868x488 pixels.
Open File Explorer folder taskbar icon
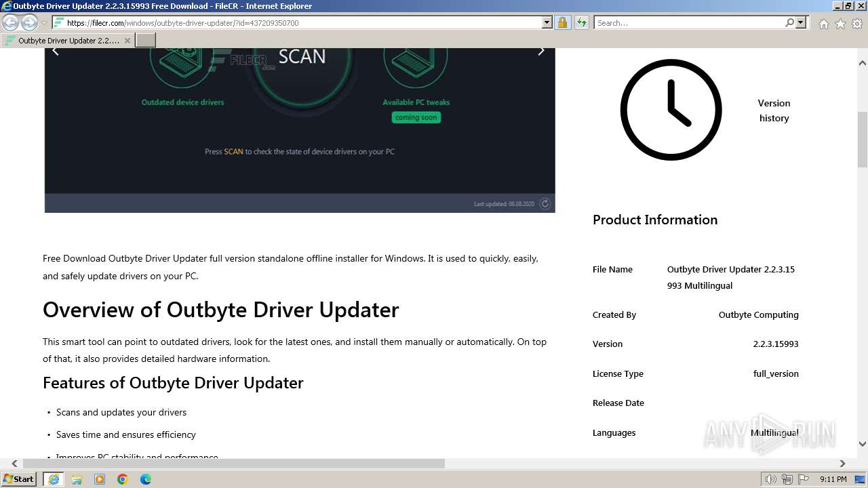coord(77,479)
